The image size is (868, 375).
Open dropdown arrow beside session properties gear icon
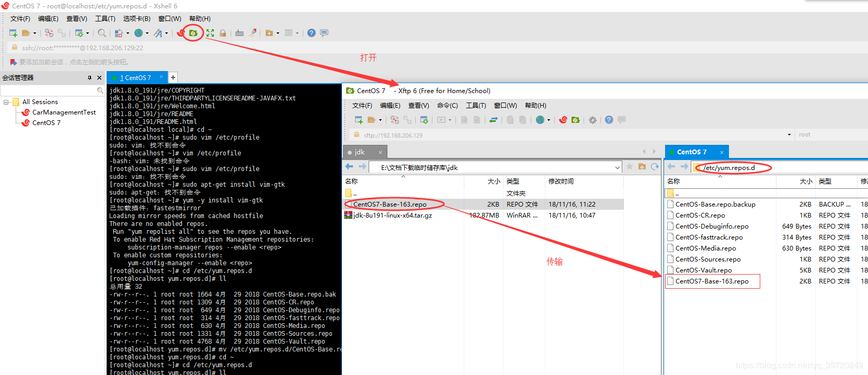[87, 33]
